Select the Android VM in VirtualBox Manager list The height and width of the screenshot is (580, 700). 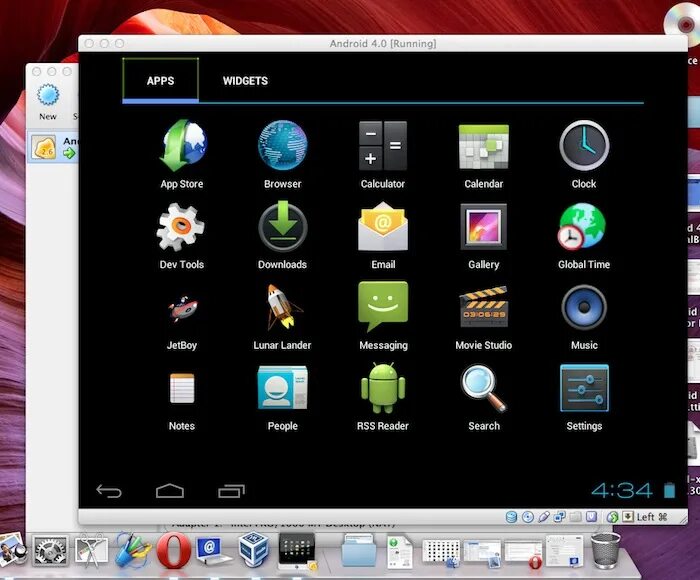tap(53, 147)
